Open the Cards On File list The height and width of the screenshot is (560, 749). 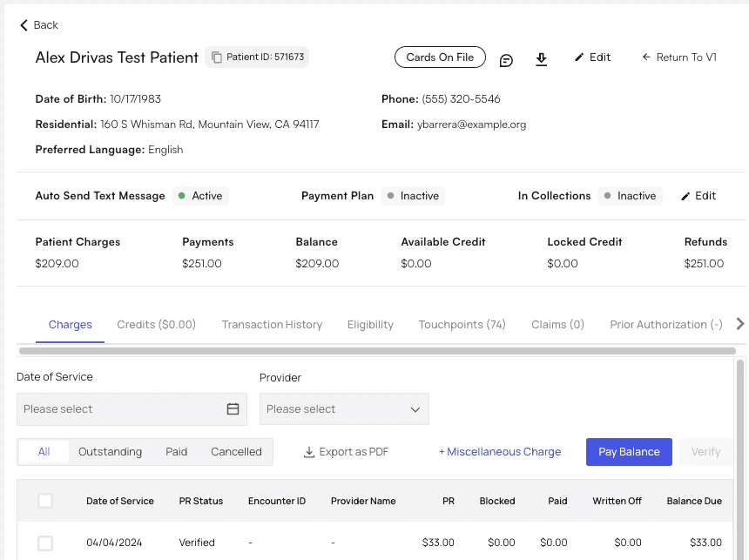[440, 57]
